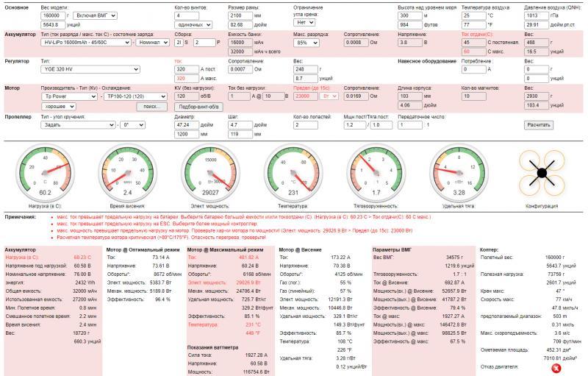Click the electric power gauge

(209, 173)
